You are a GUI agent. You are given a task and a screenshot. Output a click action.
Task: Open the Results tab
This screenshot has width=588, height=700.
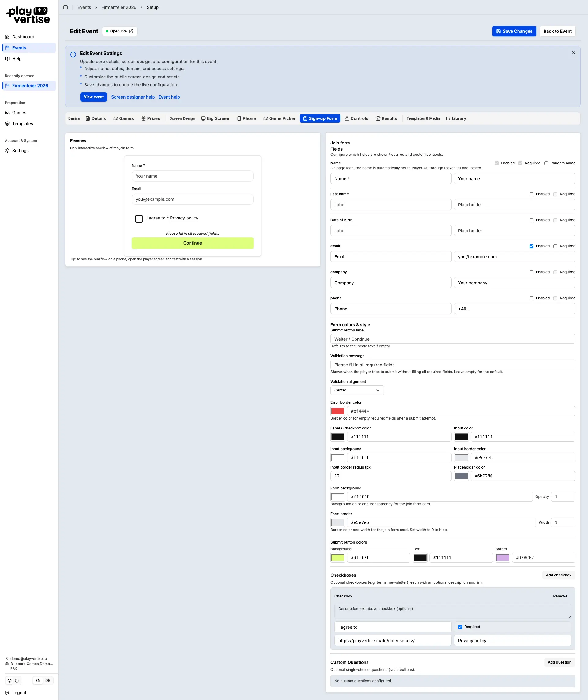point(386,118)
